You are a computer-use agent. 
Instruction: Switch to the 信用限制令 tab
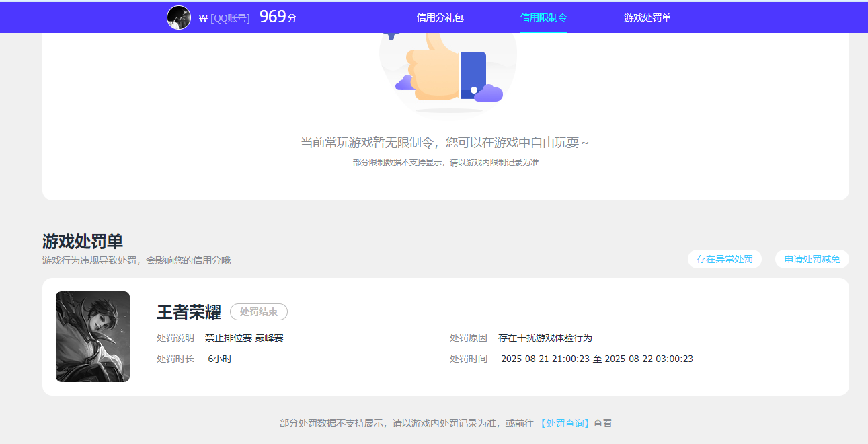pyautogui.click(x=544, y=17)
